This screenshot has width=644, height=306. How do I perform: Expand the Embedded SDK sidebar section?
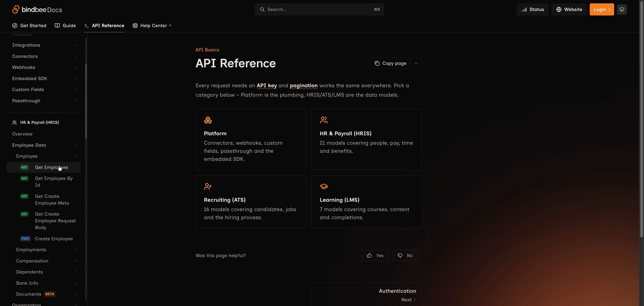pyautogui.click(x=76, y=79)
